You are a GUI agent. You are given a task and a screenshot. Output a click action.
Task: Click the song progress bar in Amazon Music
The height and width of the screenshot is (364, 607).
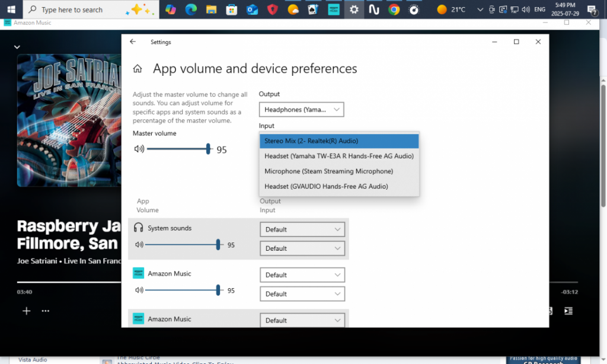coord(69,282)
